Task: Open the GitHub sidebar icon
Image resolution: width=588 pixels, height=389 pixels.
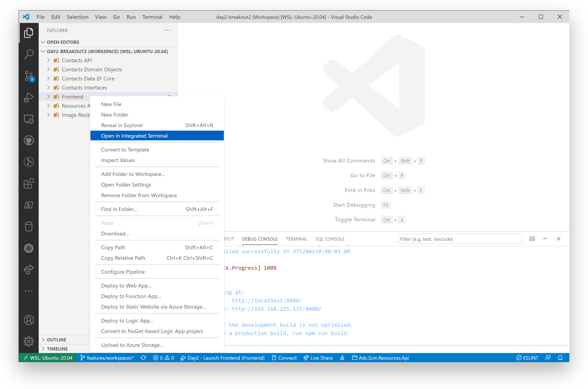Action: (x=29, y=140)
